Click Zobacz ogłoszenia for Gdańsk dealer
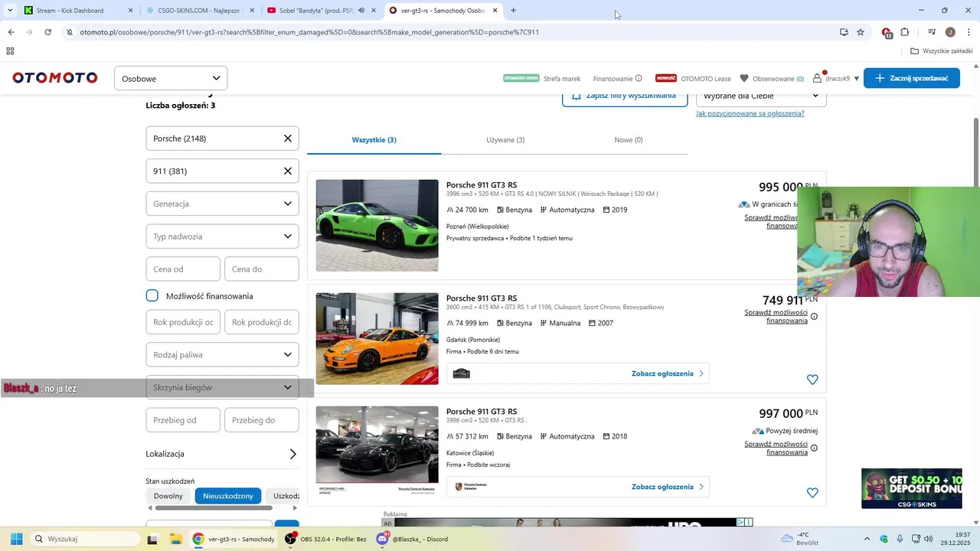The width and height of the screenshot is (980, 551). (667, 373)
